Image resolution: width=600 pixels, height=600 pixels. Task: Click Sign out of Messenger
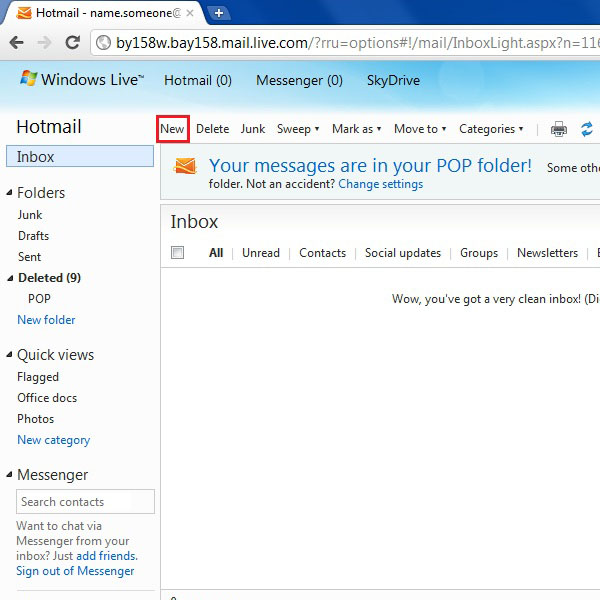click(75, 571)
